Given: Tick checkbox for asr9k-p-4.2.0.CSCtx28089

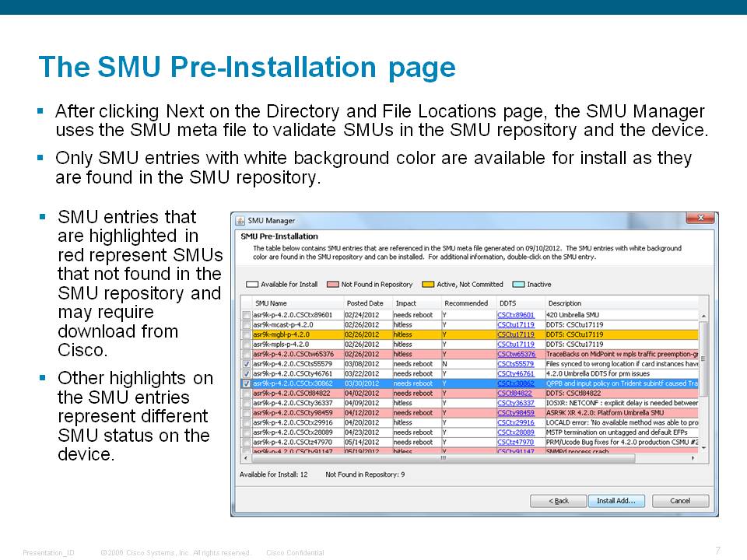Looking at the screenshot, I should pos(247,432).
